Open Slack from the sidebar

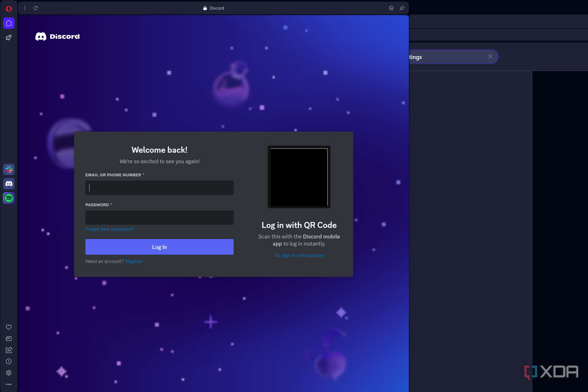9,170
